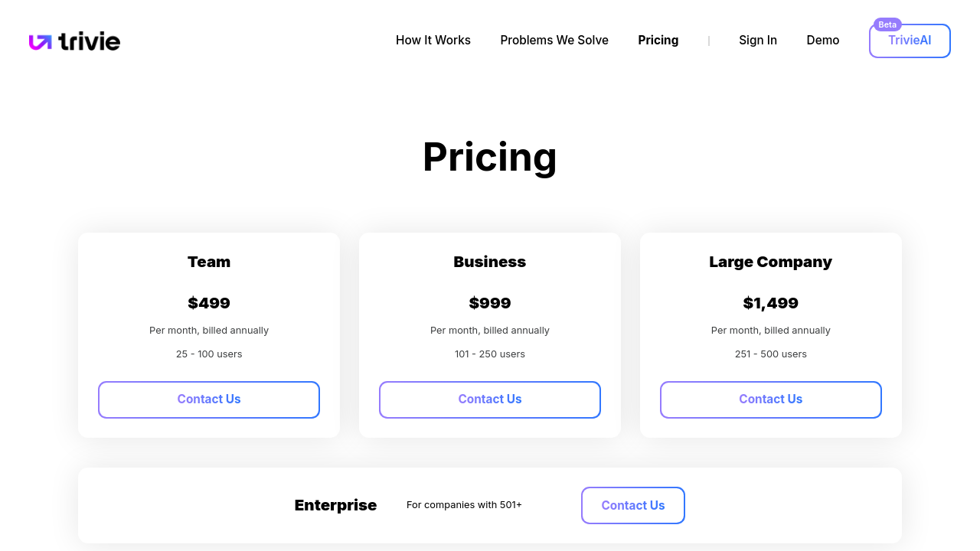This screenshot has width=980, height=551.
Task: Click the large Pricing page heading
Action: [490, 157]
